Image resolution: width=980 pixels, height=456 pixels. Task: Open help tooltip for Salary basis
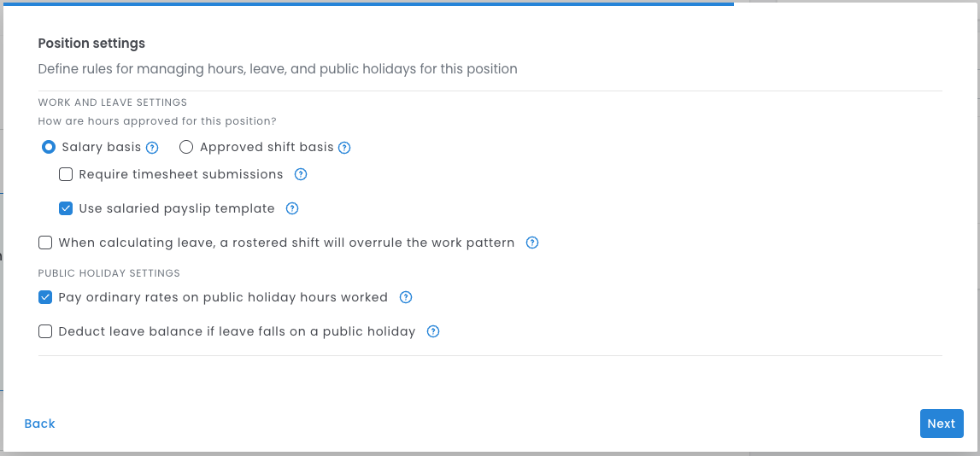(152, 148)
